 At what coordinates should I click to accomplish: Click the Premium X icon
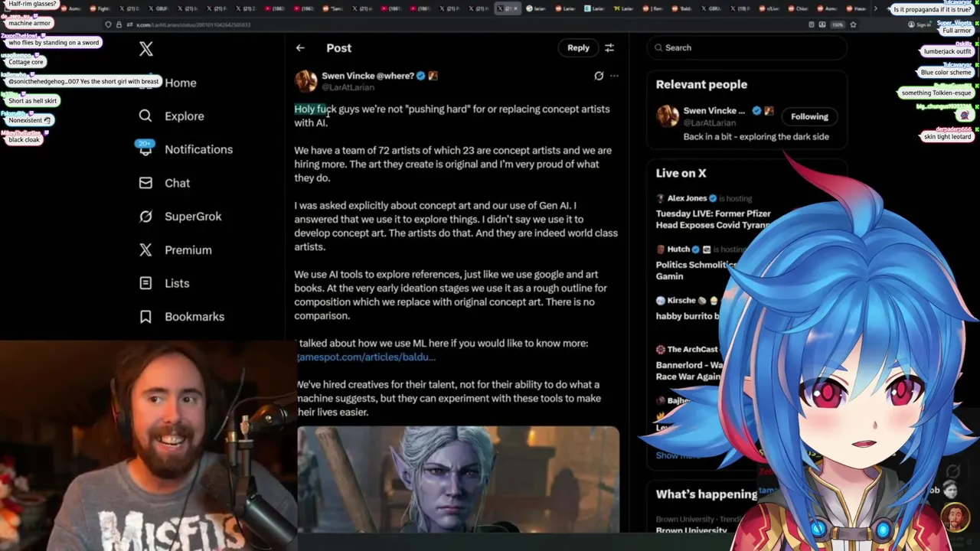tap(145, 249)
